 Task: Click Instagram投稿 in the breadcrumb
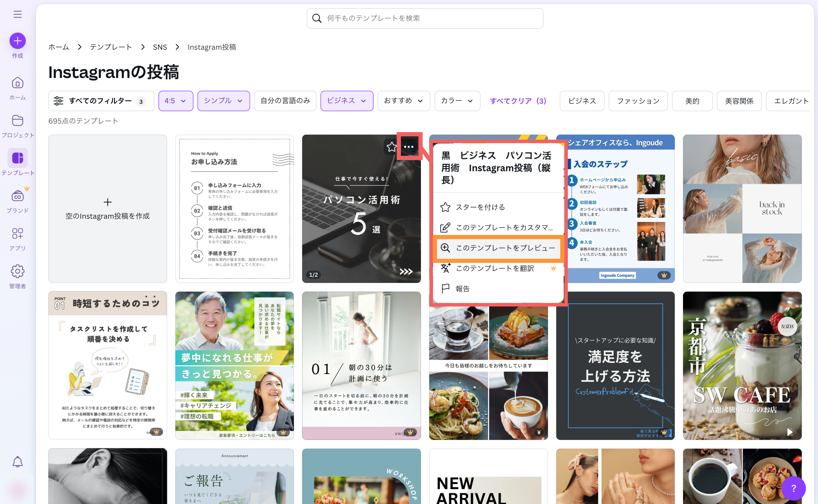(212, 47)
